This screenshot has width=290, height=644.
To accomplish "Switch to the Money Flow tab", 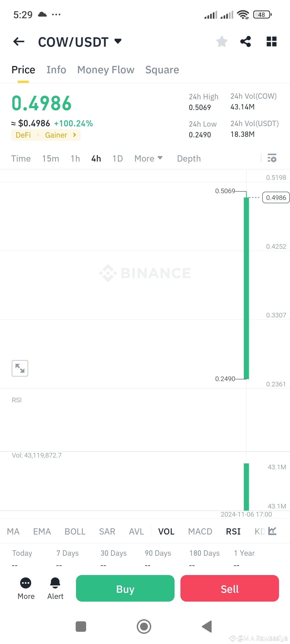I will pos(106,70).
